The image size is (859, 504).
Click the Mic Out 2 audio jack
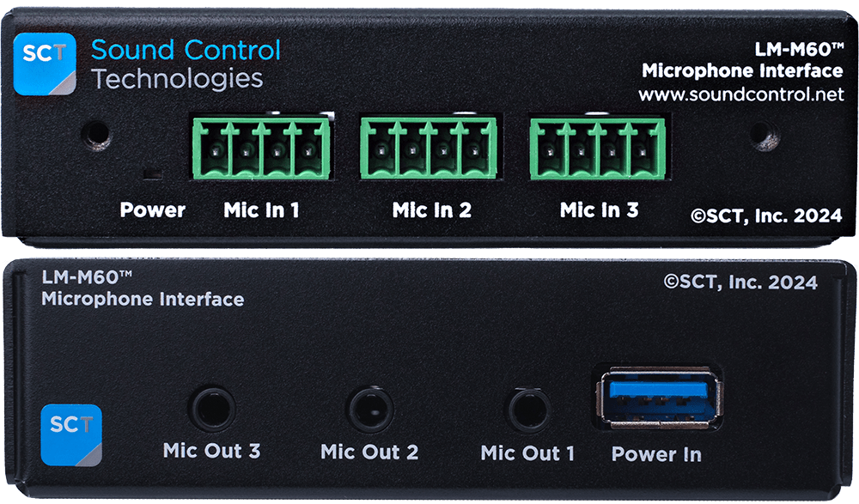[x=371, y=410]
